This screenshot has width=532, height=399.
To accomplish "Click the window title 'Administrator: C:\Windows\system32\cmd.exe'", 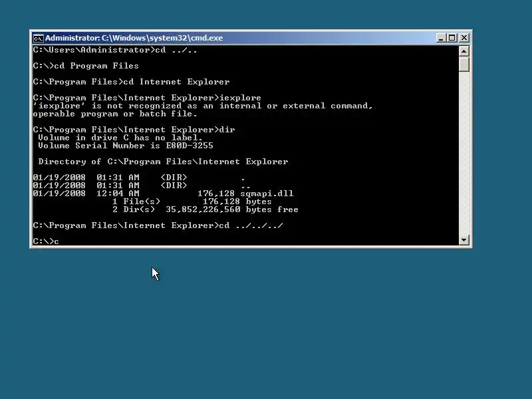I will pos(134,38).
